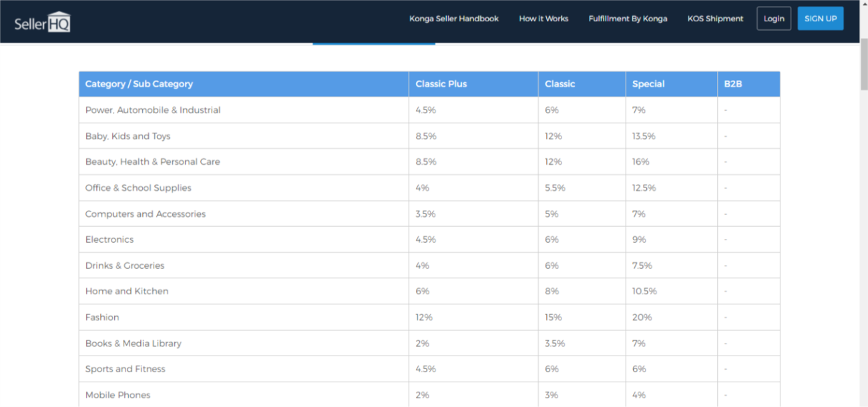
Task: Click Sports and Fitness row
Action: (x=429, y=369)
